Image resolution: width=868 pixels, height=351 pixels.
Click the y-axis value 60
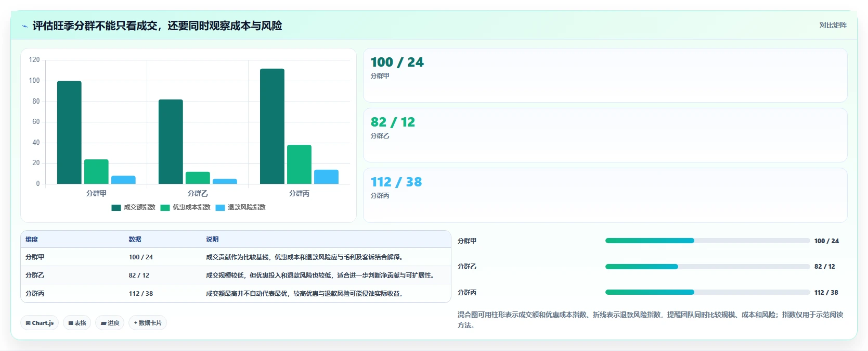click(36, 122)
